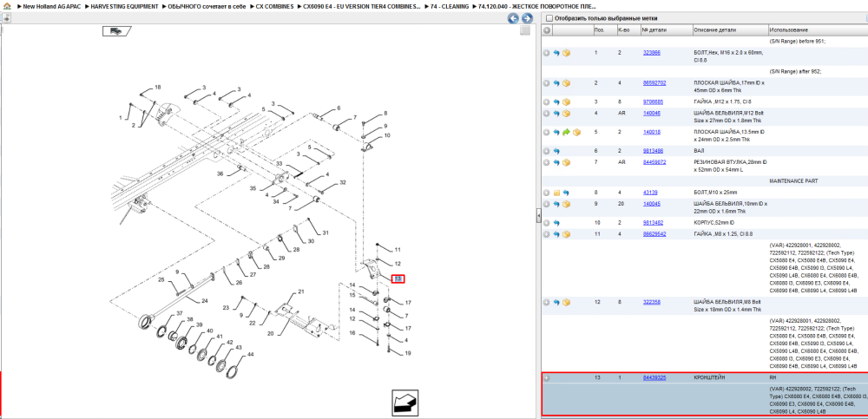Open part number link 84459072
The width and height of the screenshot is (868, 419).
654,162
